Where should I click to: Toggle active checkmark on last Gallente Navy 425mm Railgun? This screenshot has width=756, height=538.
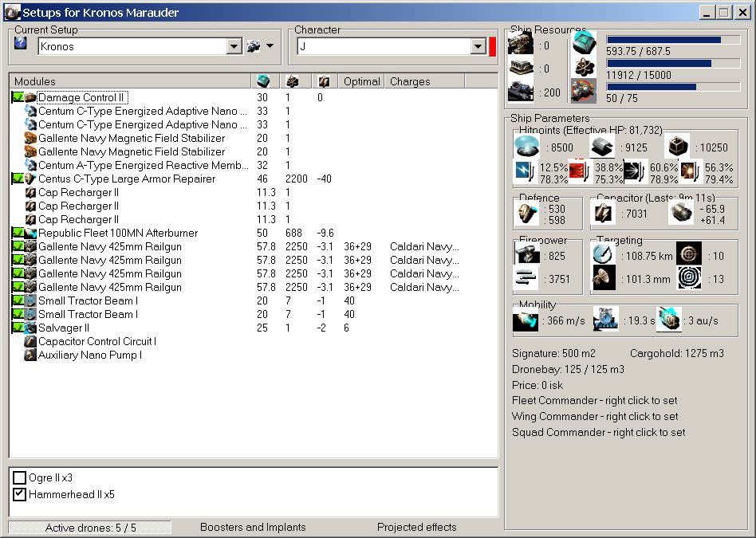point(18,287)
